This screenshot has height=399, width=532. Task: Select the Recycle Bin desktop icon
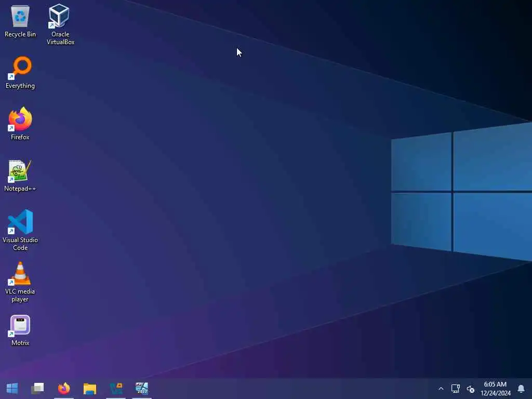tap(20, 21)
